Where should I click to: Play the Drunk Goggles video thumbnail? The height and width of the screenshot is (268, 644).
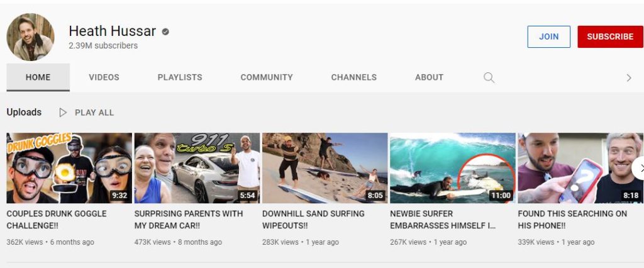tap(69, 168)
